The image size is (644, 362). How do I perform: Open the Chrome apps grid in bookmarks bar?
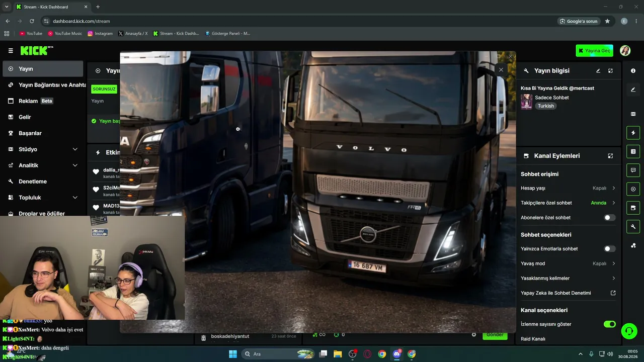point(7,34)
